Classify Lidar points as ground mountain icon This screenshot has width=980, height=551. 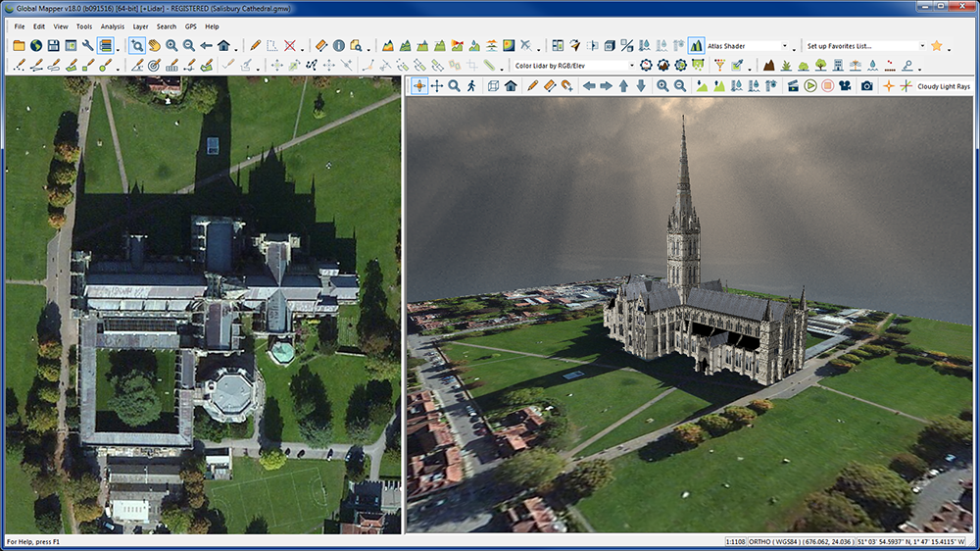click(x=768, y=65)
